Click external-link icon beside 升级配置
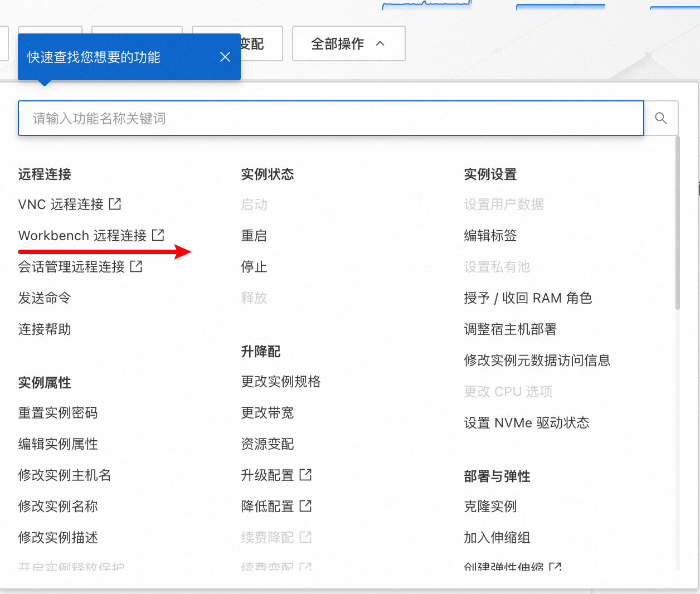 [x=305, y=475]
